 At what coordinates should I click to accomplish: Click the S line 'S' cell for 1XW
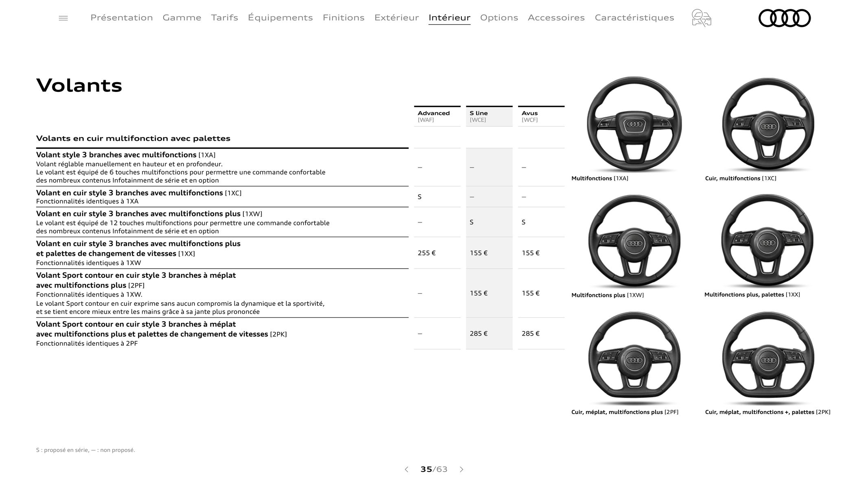(472, 222)
